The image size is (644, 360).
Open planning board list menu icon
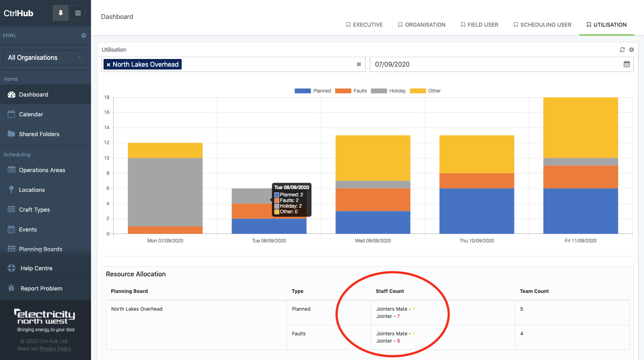click(x=359, y=64)
